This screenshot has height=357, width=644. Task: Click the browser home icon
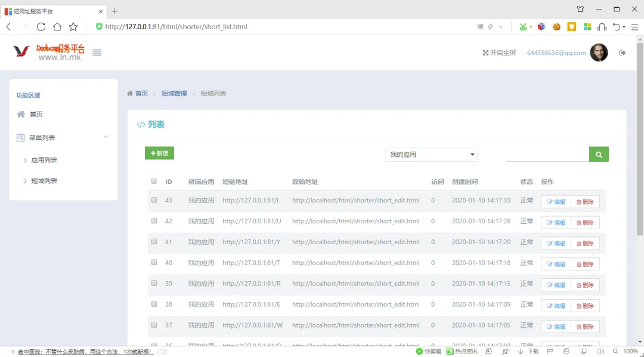[x=57, y=27]
